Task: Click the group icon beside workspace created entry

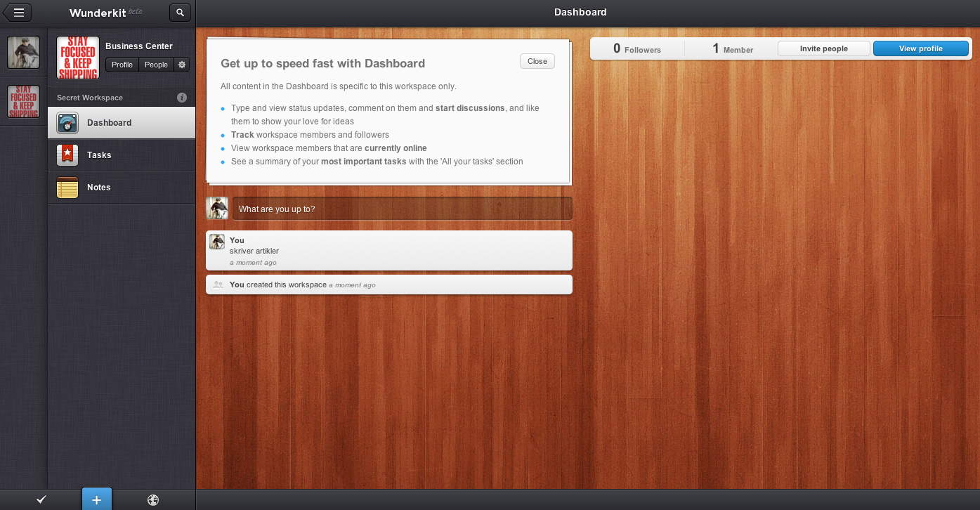Action: 218,285
